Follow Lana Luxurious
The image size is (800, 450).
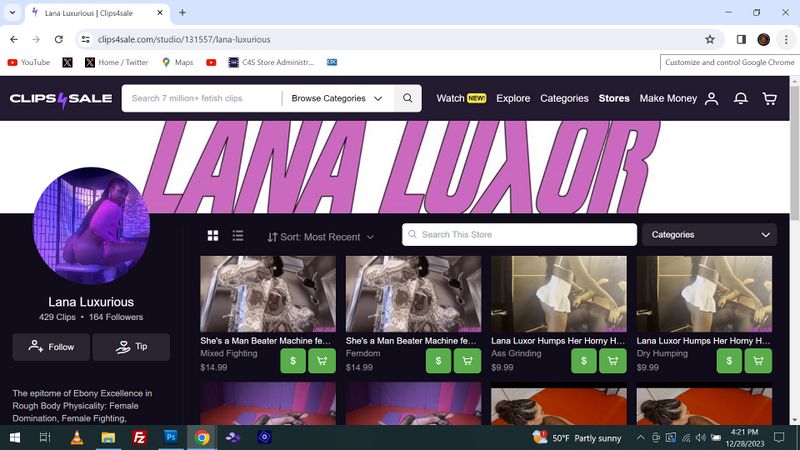[x=51, y=347]
